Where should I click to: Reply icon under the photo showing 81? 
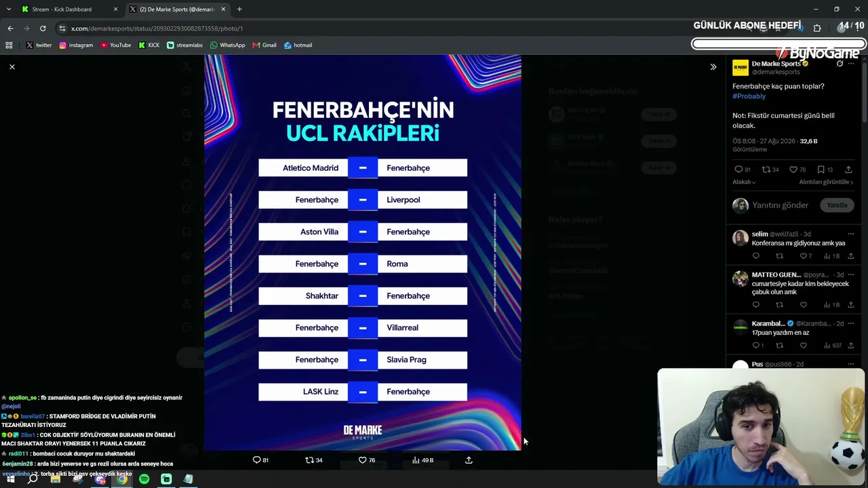click(x=256, y=460)
